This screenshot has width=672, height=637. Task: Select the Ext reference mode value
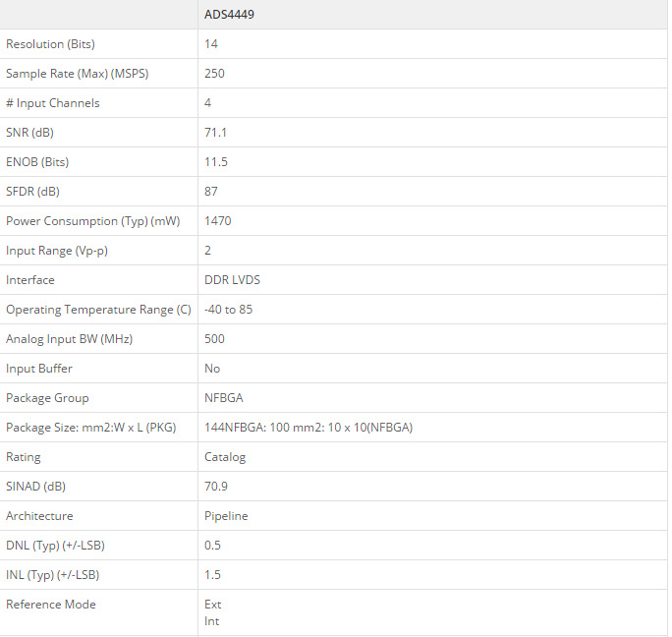tap(212, 605)
